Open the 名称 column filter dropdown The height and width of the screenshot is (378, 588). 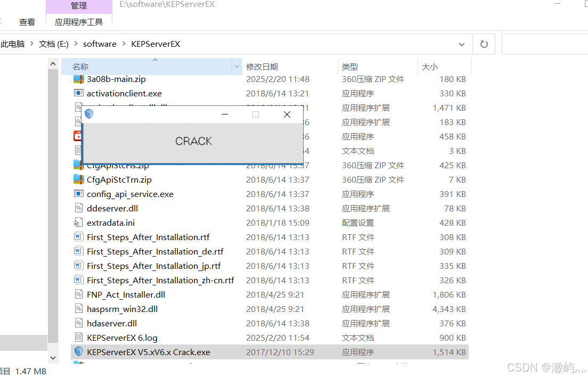point(236,67)
